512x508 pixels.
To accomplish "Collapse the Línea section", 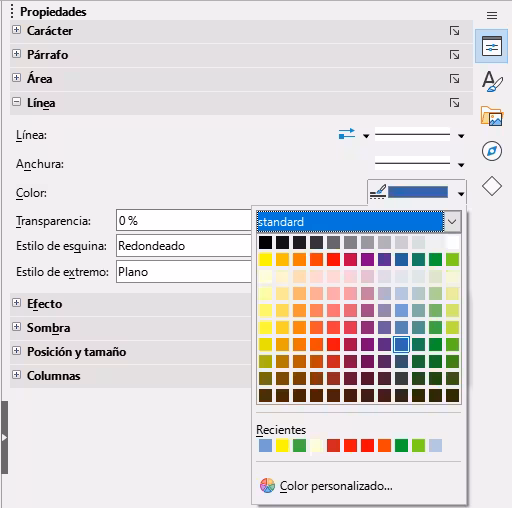I will pos(16,102).
